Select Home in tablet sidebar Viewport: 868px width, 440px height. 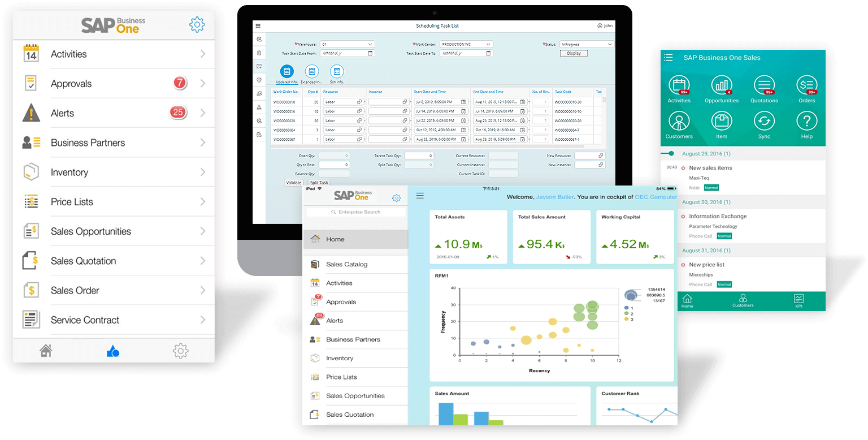(355, 239)
